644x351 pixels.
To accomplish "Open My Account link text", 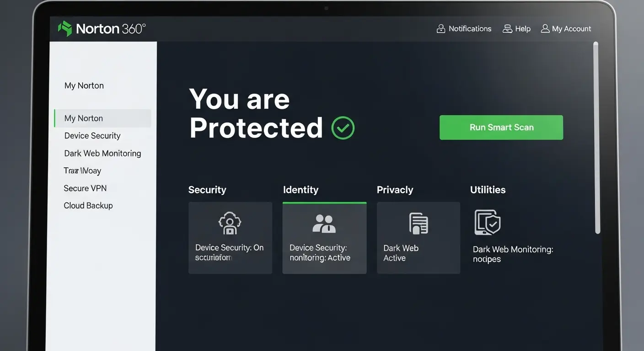I will pyautogui.click(x=571, y=29).
